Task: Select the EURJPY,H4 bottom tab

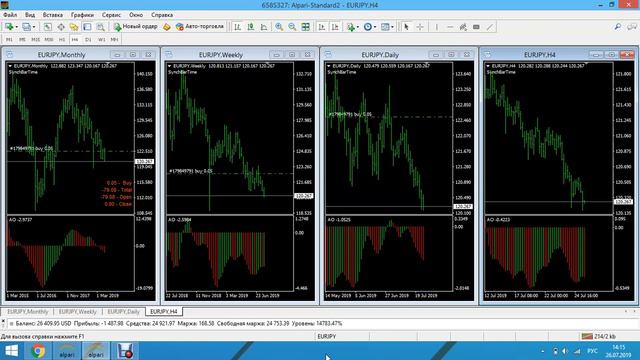Action: [164, 312]
